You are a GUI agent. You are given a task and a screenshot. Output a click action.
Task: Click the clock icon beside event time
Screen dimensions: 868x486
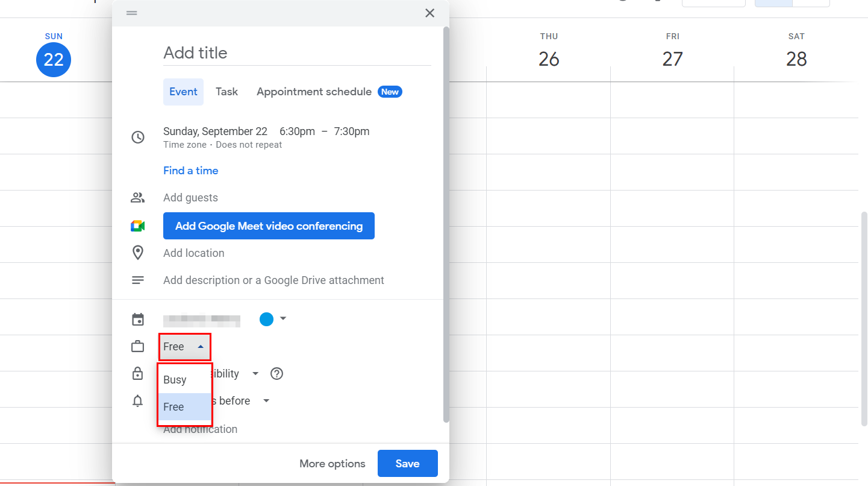coord(138,137)
